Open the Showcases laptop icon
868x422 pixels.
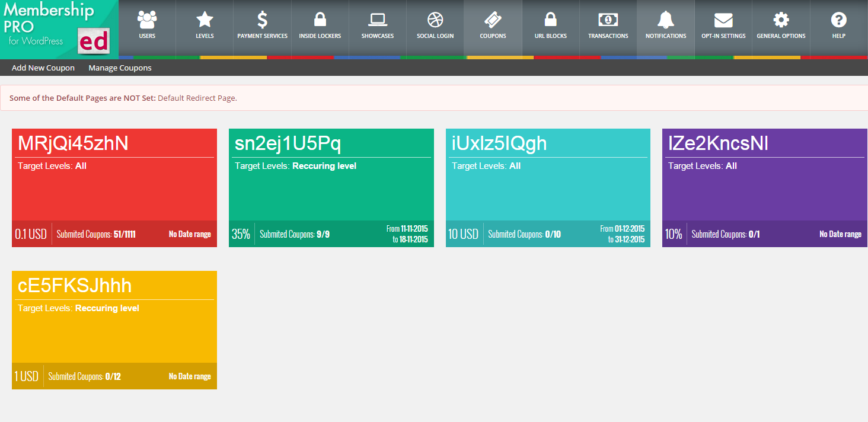[x=378, y=20]
